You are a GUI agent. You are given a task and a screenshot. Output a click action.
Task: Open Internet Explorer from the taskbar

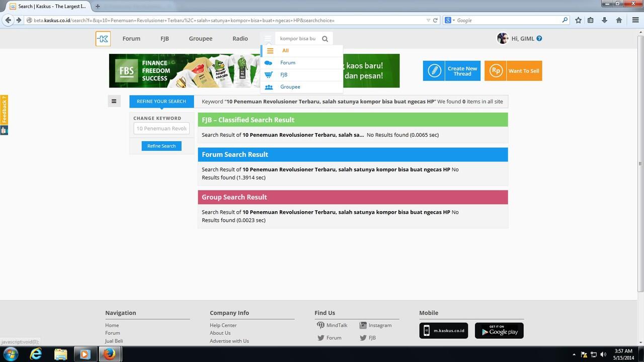tap(36, 354)
